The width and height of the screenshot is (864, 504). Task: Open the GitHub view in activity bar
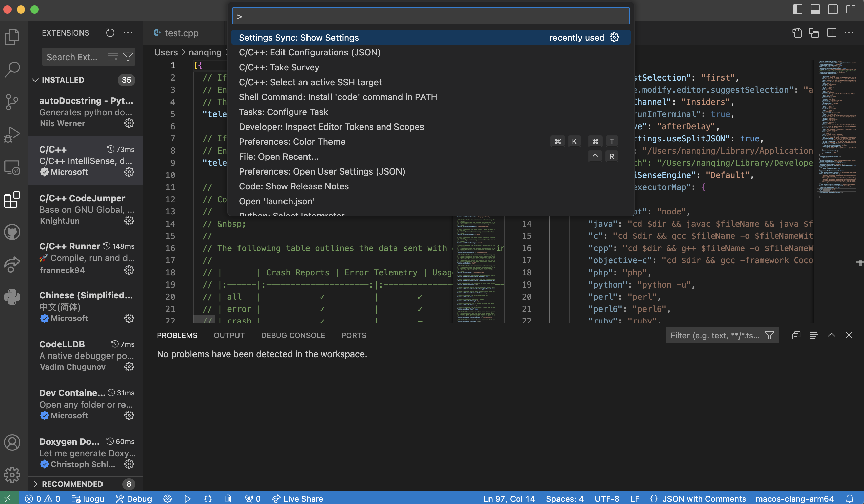pyautogui.click(x=12, y=232)
